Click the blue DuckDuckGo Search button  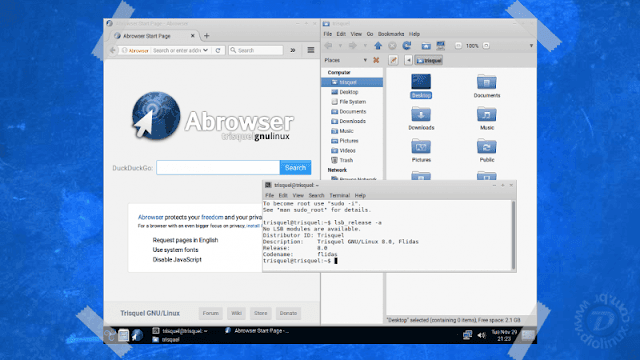click(x=296, y=168)
